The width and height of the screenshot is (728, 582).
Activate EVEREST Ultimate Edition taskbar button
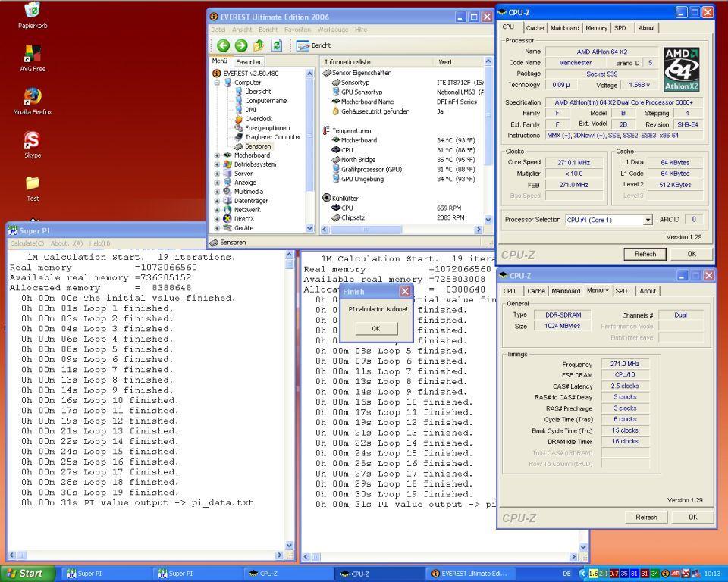click(x=469, y=574)
